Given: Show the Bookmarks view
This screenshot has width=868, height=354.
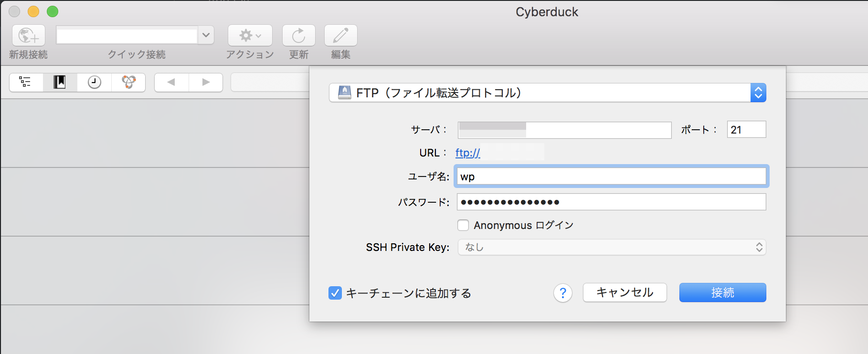Looking at the screenshot, I should point(60,82).
